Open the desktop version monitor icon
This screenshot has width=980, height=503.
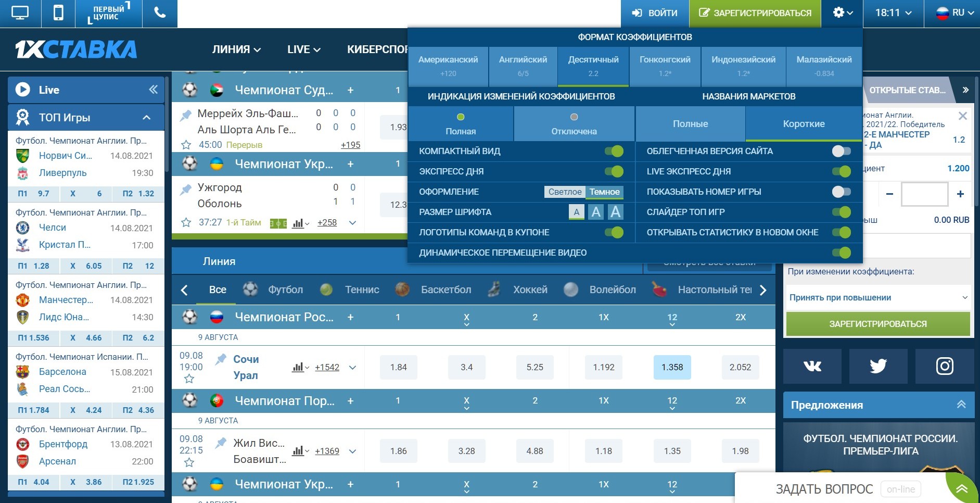(20, 13)
